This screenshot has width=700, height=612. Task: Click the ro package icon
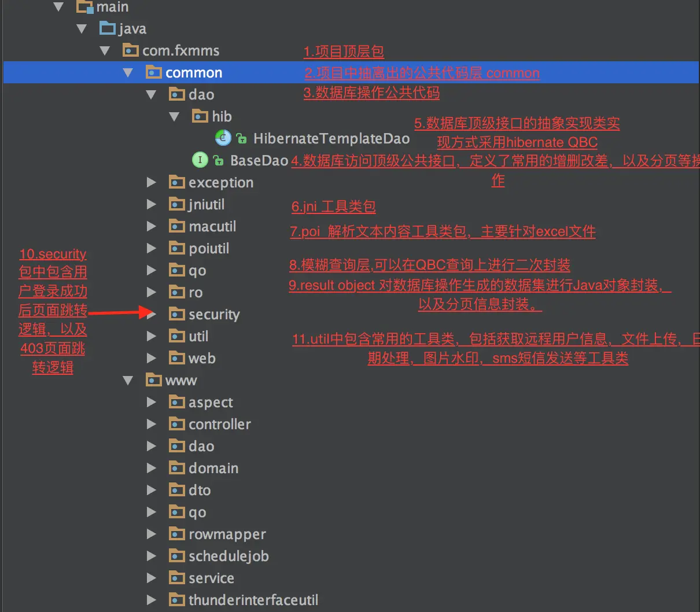pyautogui.click(x=177, y=292)
